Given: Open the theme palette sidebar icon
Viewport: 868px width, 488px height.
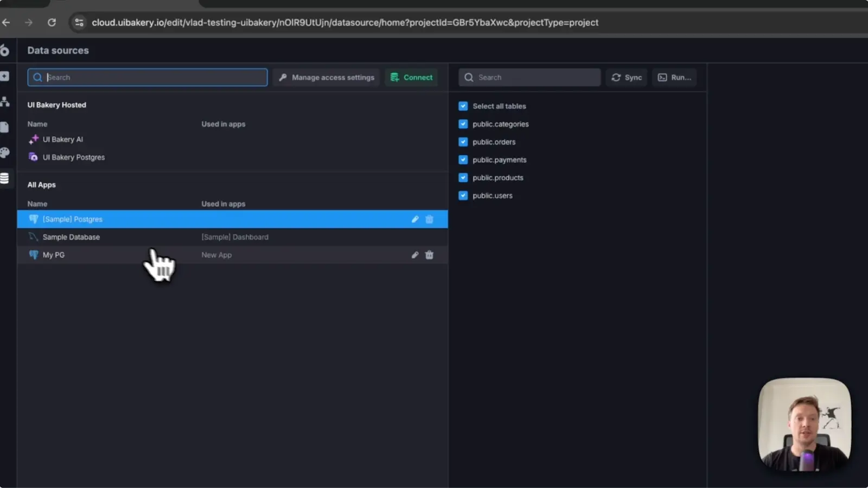Looking at the screenshot, I should point(4,152).
